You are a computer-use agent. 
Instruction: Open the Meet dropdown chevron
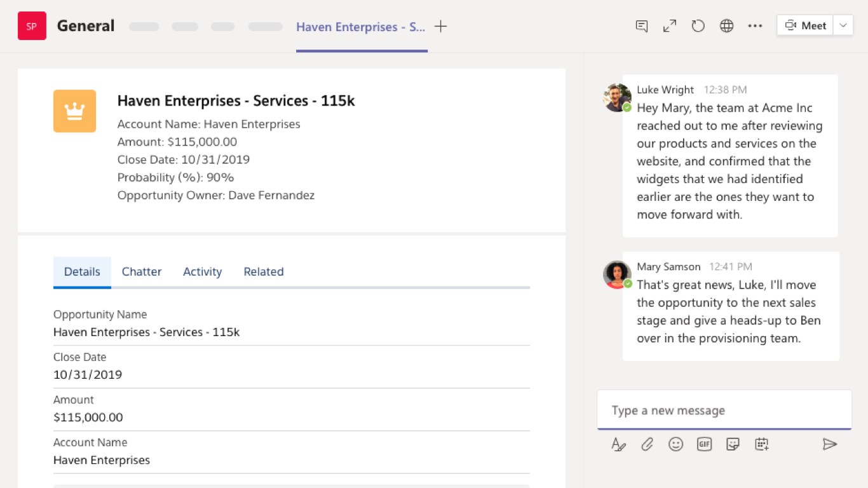pyautogui.click(x=843, y=25)
